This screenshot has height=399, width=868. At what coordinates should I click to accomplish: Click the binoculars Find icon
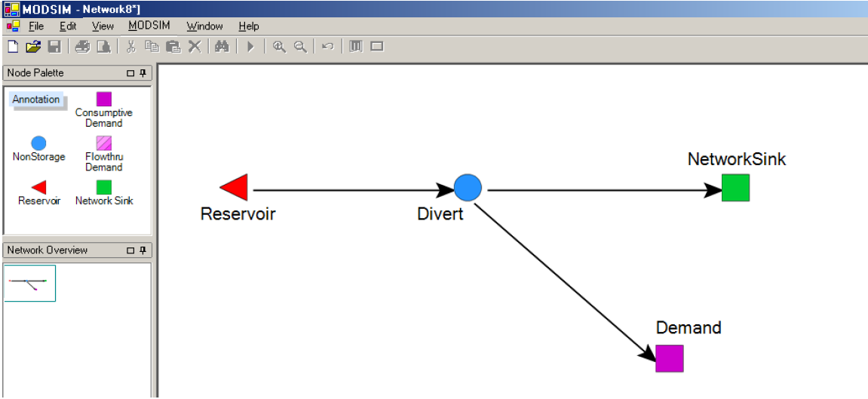coord(221,47)
